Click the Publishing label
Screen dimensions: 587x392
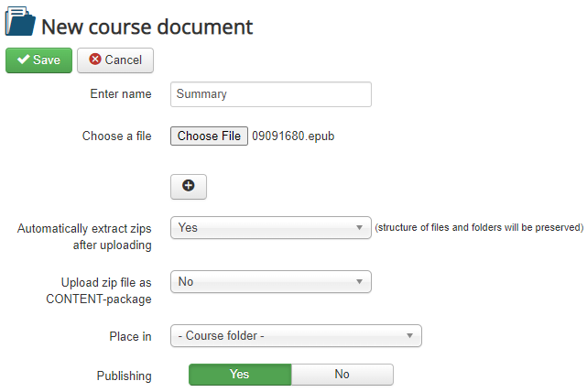124,376
